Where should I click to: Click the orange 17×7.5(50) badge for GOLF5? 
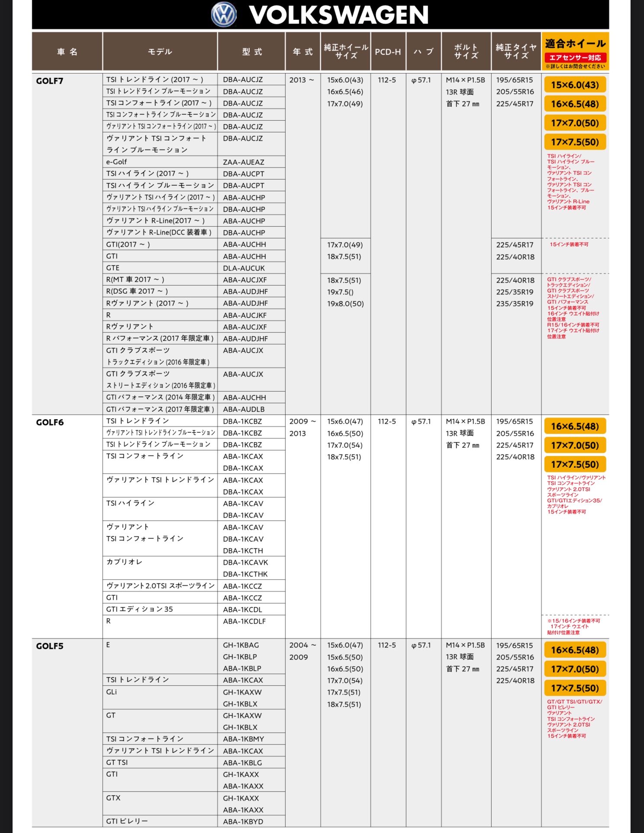pos(575,688)
